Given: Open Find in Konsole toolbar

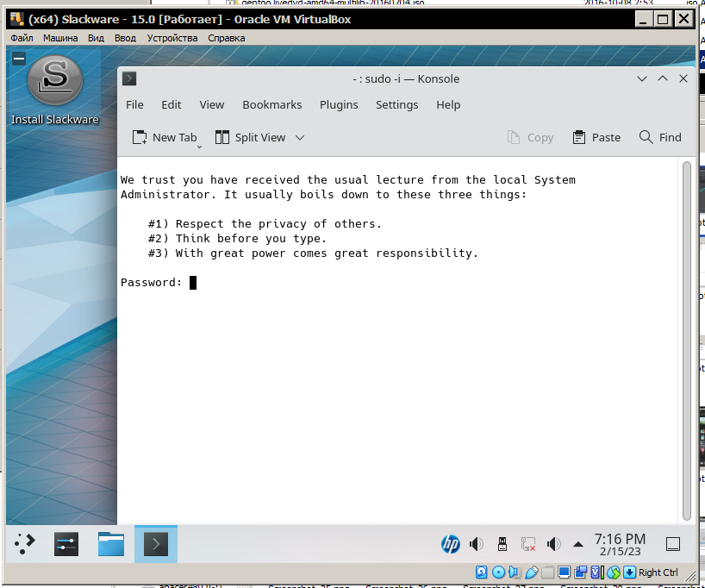Looking at the screenshot, I should click(x=660, y=137).
